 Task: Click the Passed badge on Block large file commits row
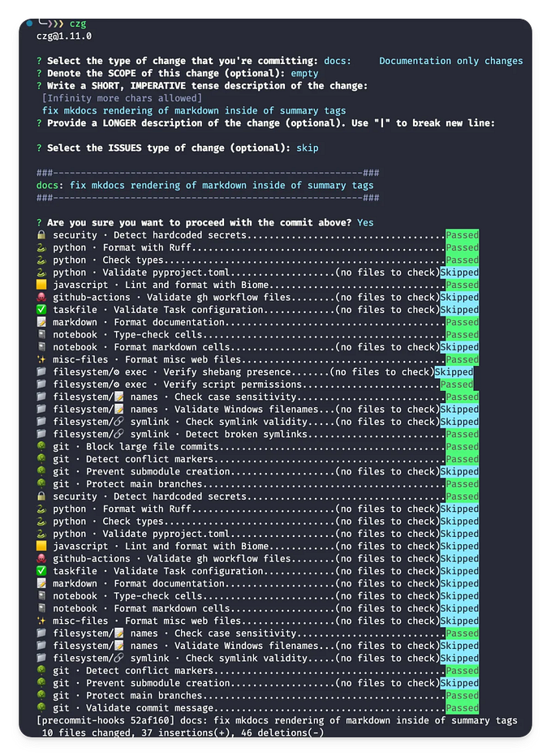[x=463, y=446]
